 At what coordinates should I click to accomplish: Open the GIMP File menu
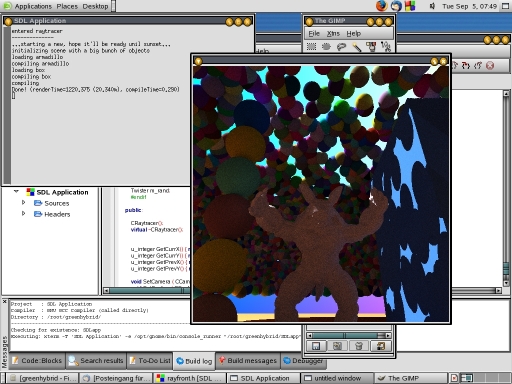(314, 33)
